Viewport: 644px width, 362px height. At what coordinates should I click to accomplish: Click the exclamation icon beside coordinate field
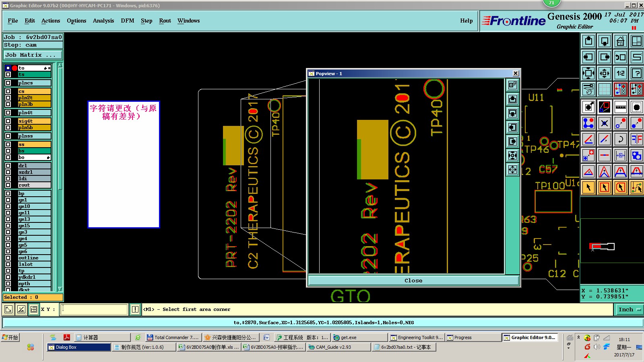click(135, 309)
